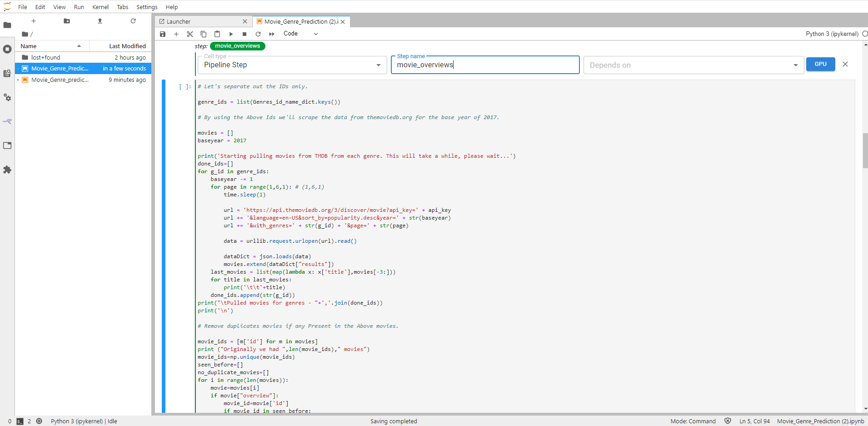Open the Depends on dropdown
This screenshot has height=426, width=868.
pos(693,65)
